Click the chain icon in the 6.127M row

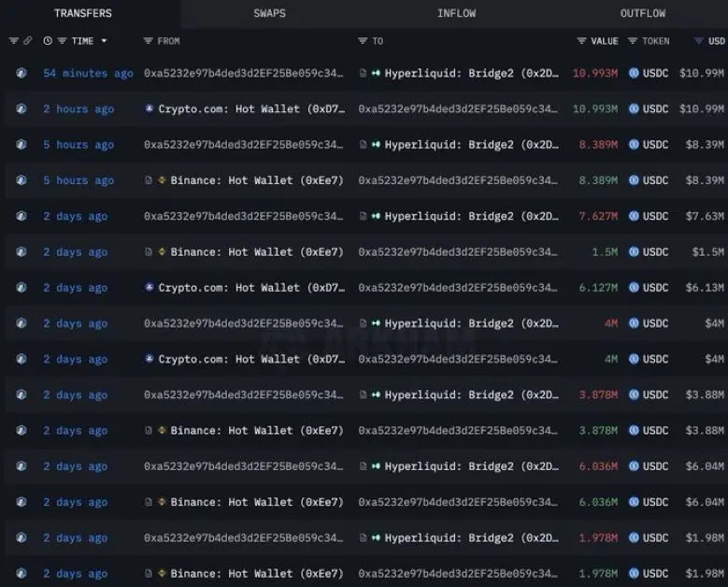[x=21, y=288]
